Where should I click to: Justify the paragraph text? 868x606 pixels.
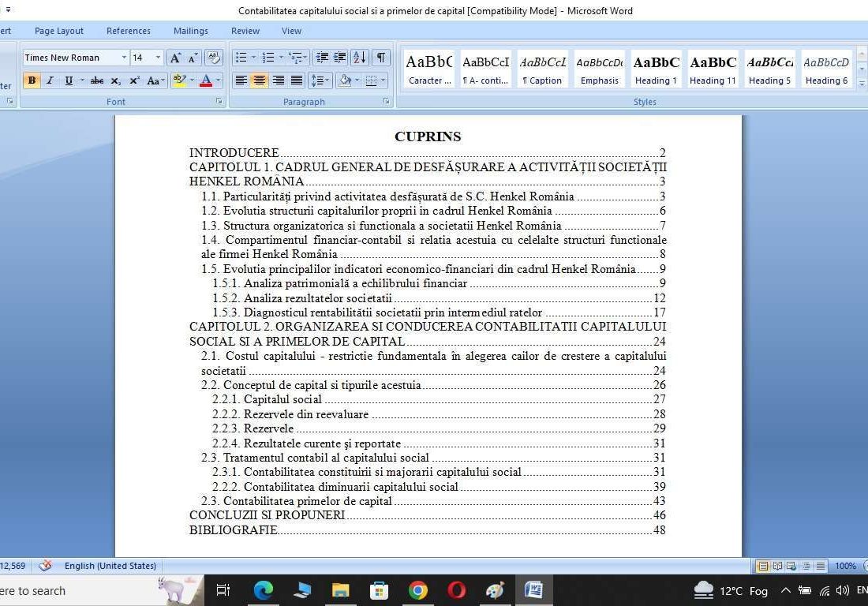297,80
